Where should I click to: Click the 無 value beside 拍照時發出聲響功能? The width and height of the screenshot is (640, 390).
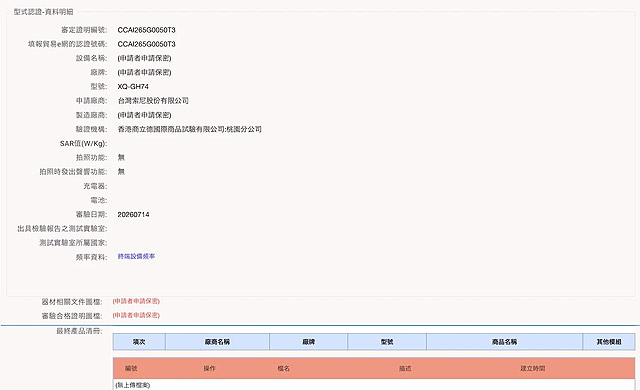(x=121, y=172)
